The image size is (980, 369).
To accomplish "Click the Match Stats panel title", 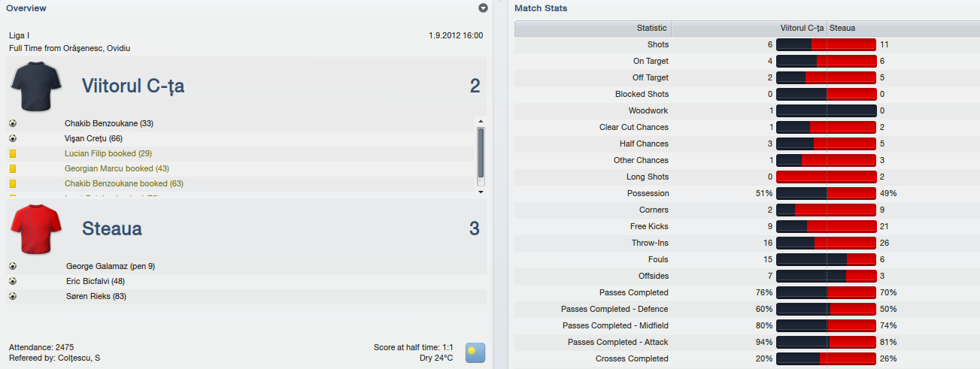I will click(541, 8).
